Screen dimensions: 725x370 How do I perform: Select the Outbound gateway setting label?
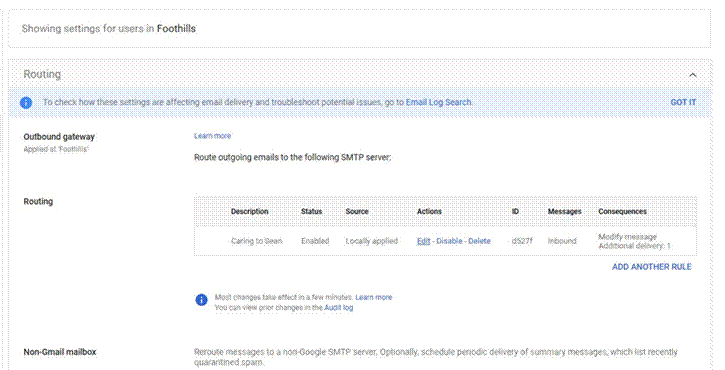pyautogui.click(x=59, y=136)
